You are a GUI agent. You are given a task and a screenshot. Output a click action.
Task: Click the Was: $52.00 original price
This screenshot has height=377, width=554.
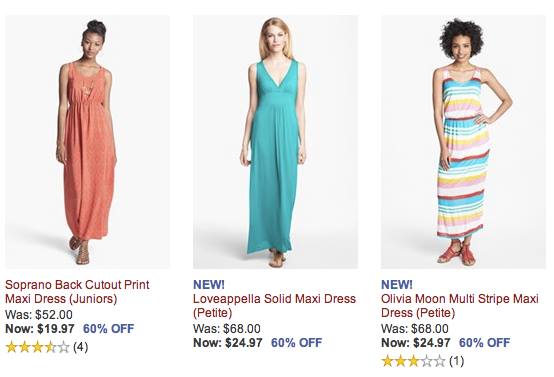pos(39,314)
